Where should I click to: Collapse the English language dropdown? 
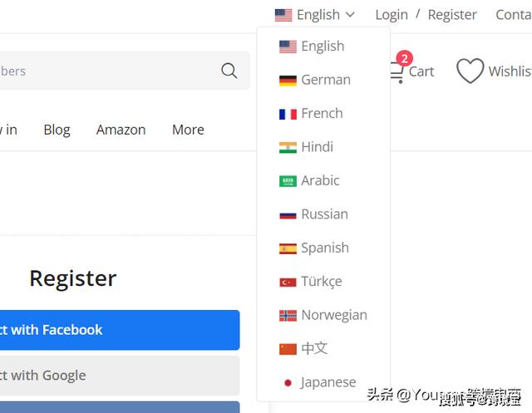point(314,15)
